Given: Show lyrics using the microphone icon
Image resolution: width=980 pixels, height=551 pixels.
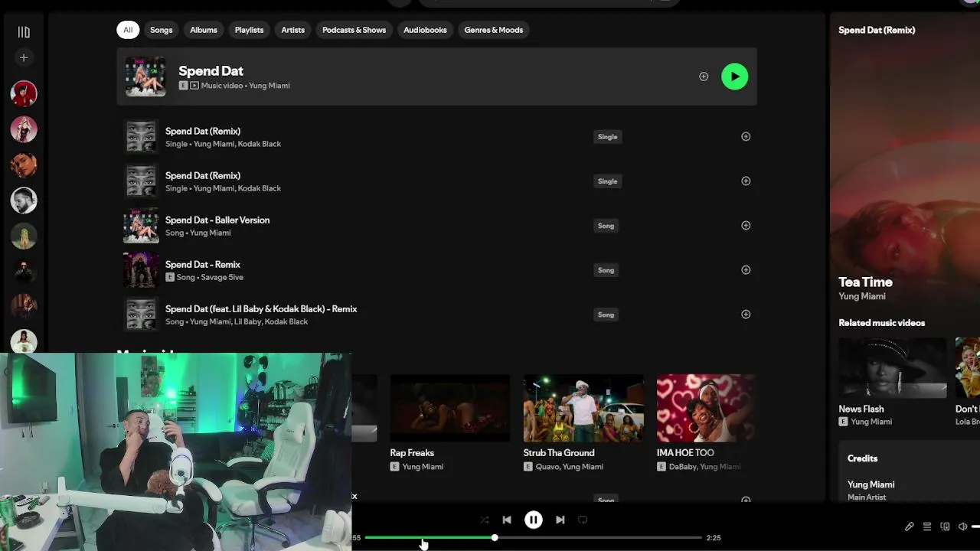Looking at the screenshot, I should (x=910, y=527).
